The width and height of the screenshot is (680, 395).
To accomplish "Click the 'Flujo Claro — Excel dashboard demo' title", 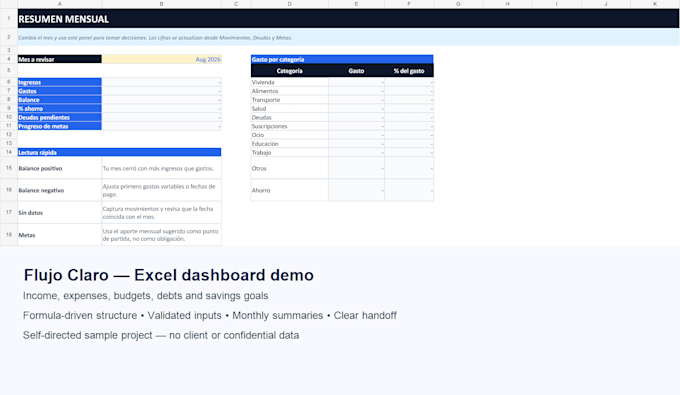I will (169, 275).
